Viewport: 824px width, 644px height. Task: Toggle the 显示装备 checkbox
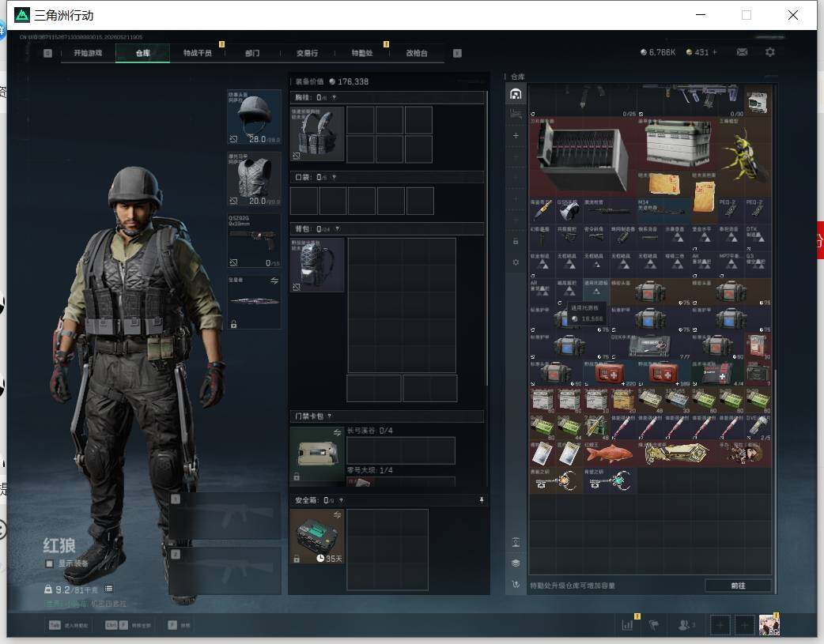[x=49, y=563]
